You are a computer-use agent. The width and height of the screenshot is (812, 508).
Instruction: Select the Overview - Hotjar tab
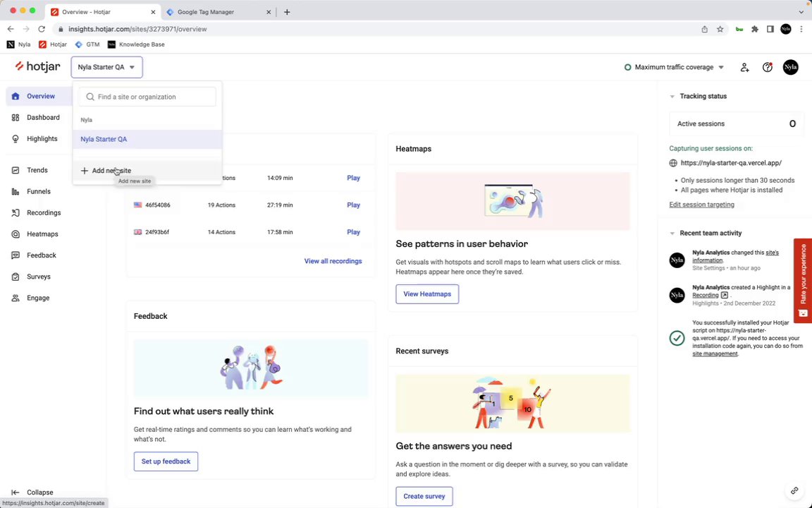point(103,12)
